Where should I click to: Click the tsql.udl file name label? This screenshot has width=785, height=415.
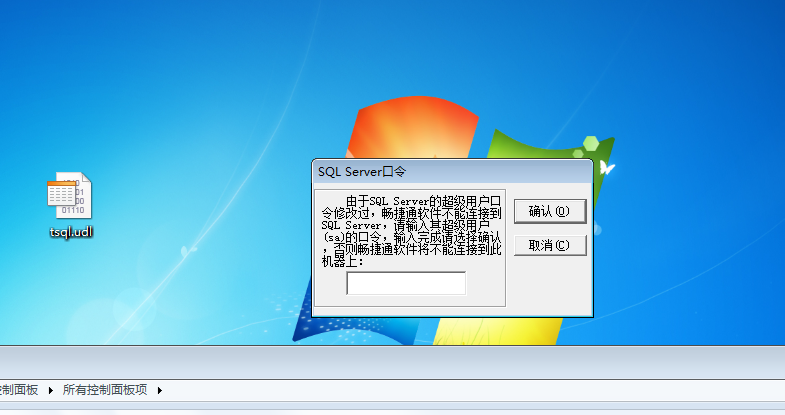[x=71, y=232]
